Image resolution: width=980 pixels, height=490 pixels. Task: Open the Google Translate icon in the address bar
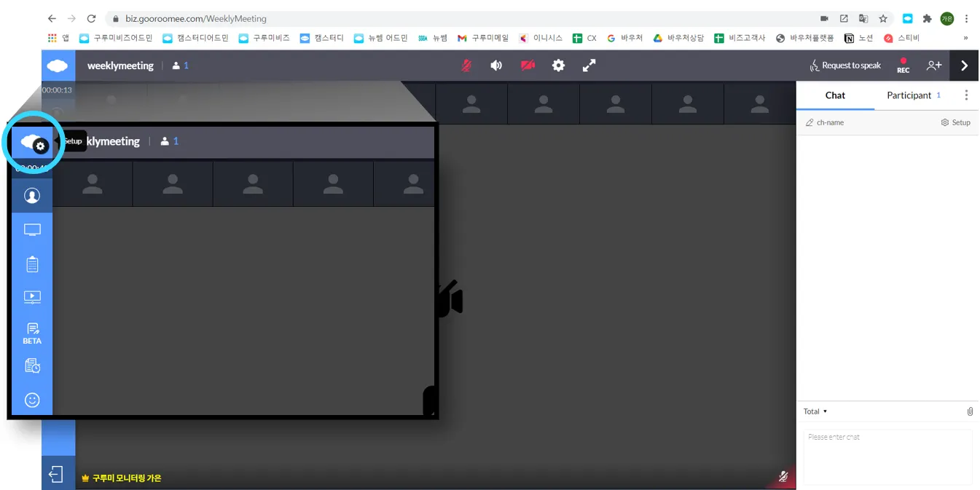pyautogui.click(x=863, y=18)
